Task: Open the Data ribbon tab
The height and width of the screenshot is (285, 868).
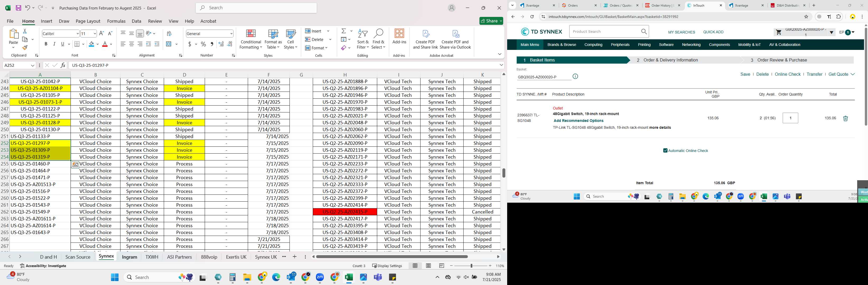Action: pyautogui.click(x=137, y=21)
